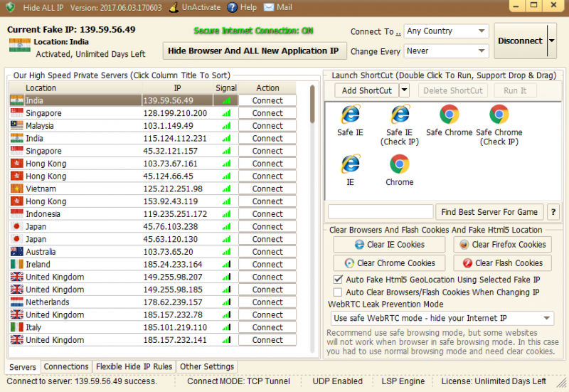The height and width of the screenshot is (392, 569).
Task: Connect to Italy server 185.101.219.110
Action: [x=267, y=327]
